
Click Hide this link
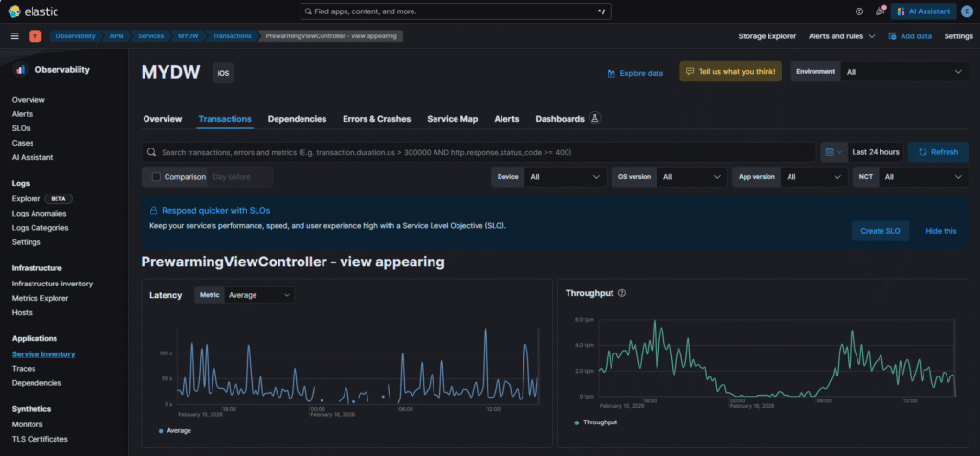coord(942,231)
